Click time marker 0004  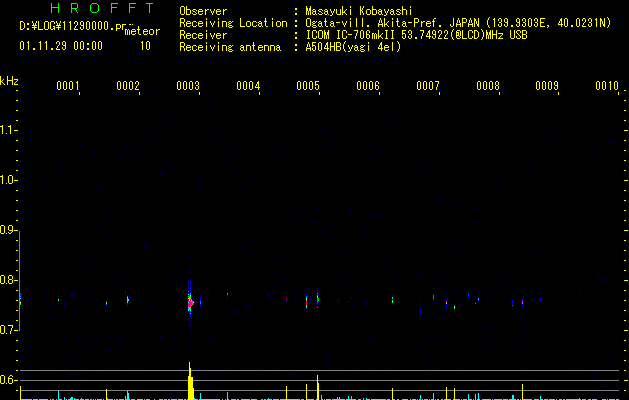point(248,86)
